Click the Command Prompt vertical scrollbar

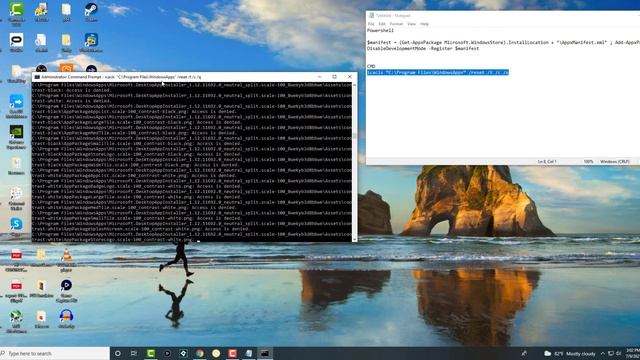[x=354, y=162]
